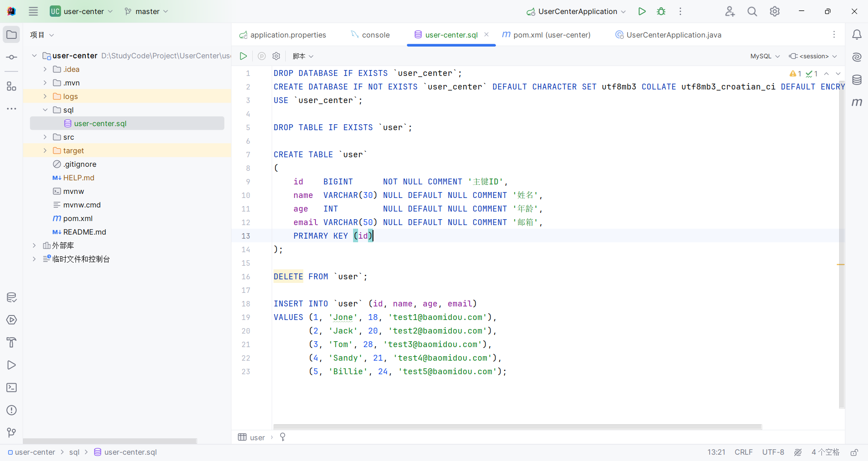Viewport: 868px width, 461px height.
Task: Open the Database tool window icon
Action: tap(857, 80)
